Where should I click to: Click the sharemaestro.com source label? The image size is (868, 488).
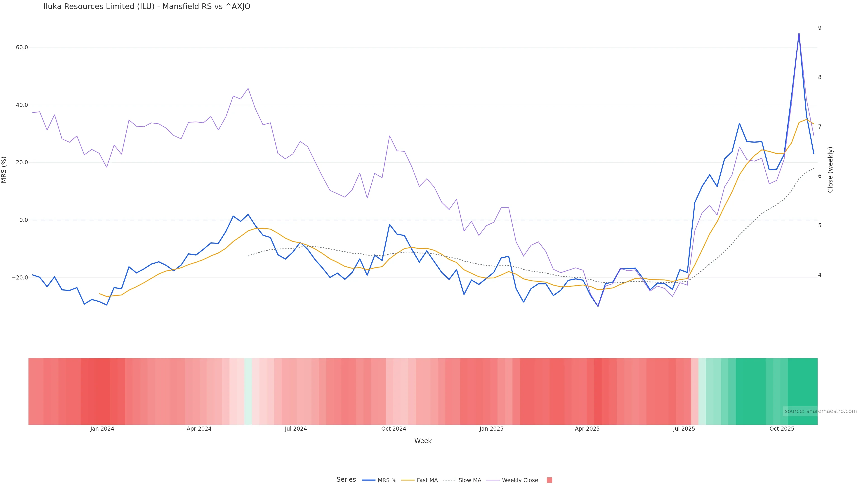coord(821,411)
